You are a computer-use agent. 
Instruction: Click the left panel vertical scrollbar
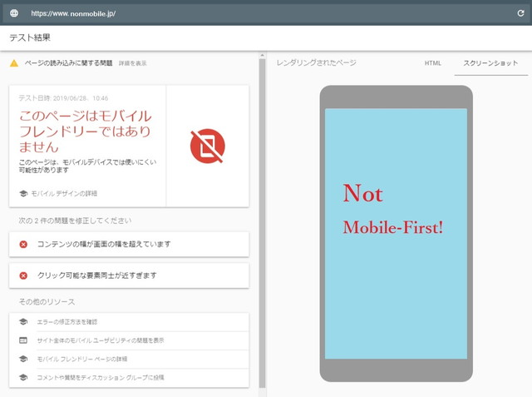[x=262, y=225]
